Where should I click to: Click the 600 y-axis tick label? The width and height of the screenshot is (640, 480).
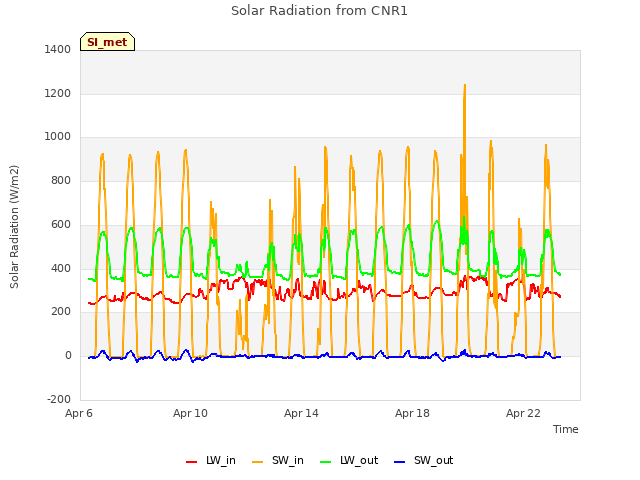(x=61, y=224)
